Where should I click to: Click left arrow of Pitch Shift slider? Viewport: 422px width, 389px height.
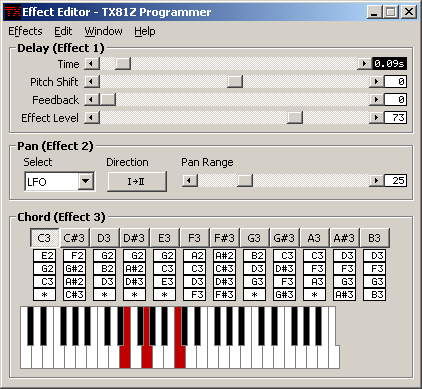point(92,82)
